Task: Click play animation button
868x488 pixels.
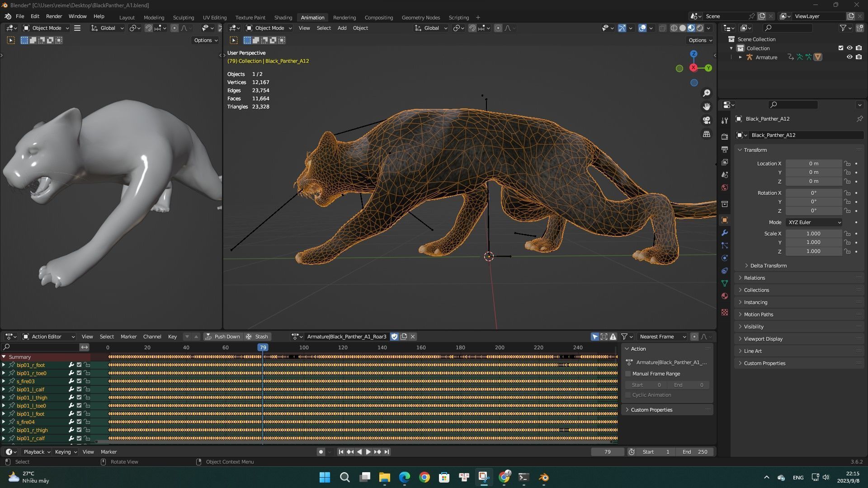Action: [x=368, y=452]
